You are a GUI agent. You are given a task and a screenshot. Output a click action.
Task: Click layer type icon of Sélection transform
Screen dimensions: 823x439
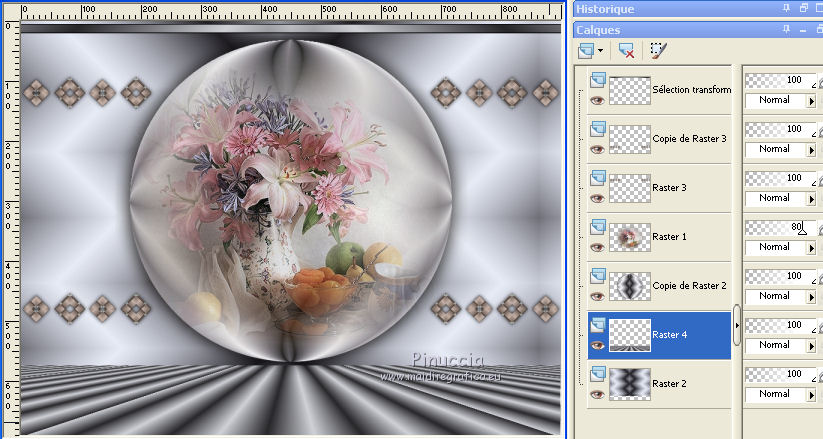point(598,80)
